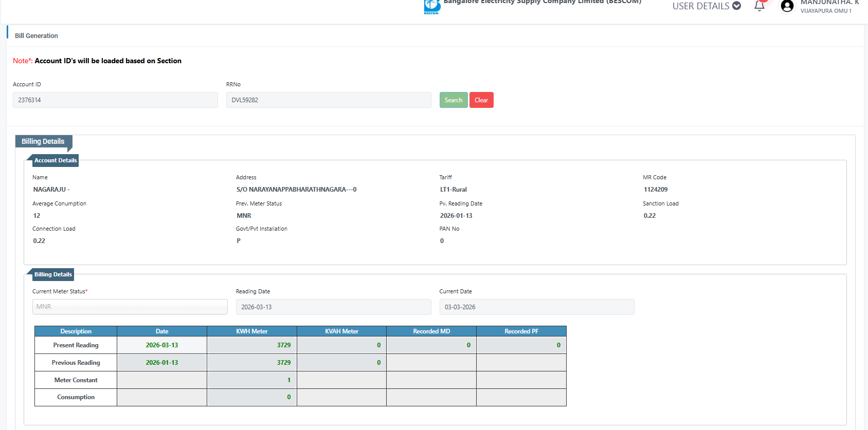Click the Present Reading Recorded PF cell
The image size is (868, 430).
[x=521, y=345]
